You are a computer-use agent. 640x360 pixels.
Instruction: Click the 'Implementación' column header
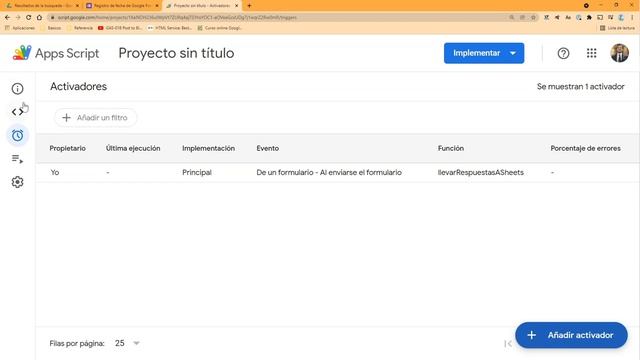[209, 148]
